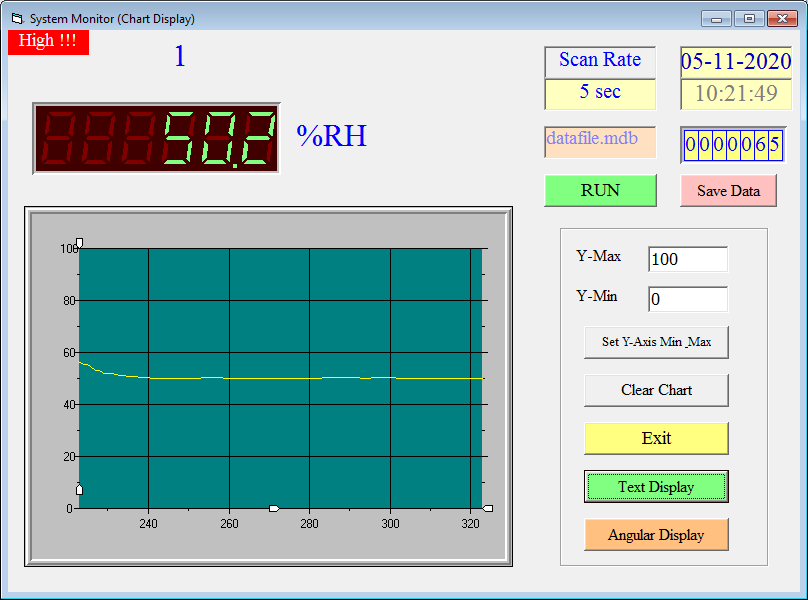This screenshot has width=808, height=600.
Task: Clear the chart with Clear Chart
Action: coord(656,390)
